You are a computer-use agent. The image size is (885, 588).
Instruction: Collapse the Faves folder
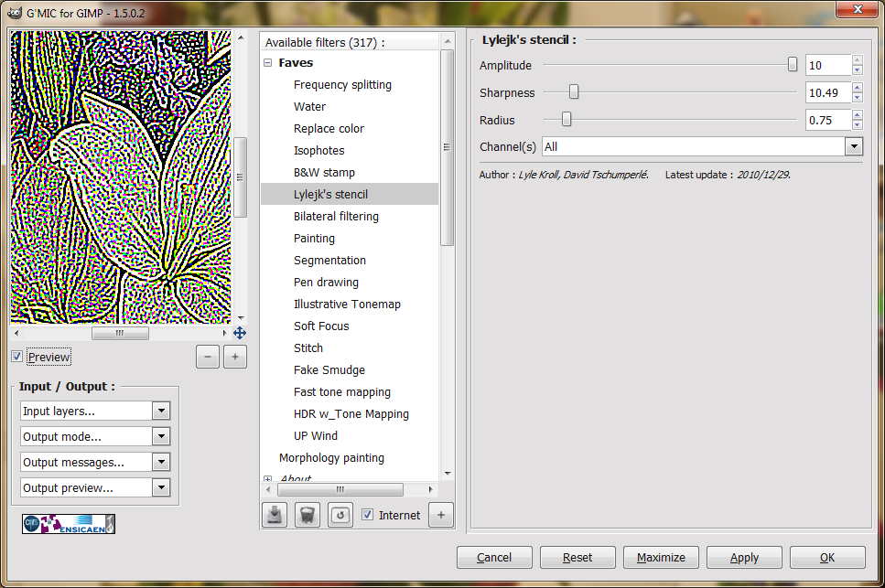click(267, 63)
